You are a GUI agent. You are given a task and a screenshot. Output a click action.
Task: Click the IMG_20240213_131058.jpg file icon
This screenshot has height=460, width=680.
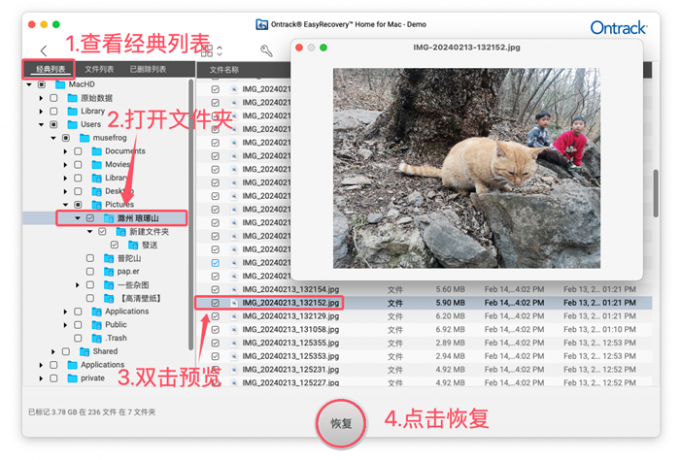pos(234,330)
